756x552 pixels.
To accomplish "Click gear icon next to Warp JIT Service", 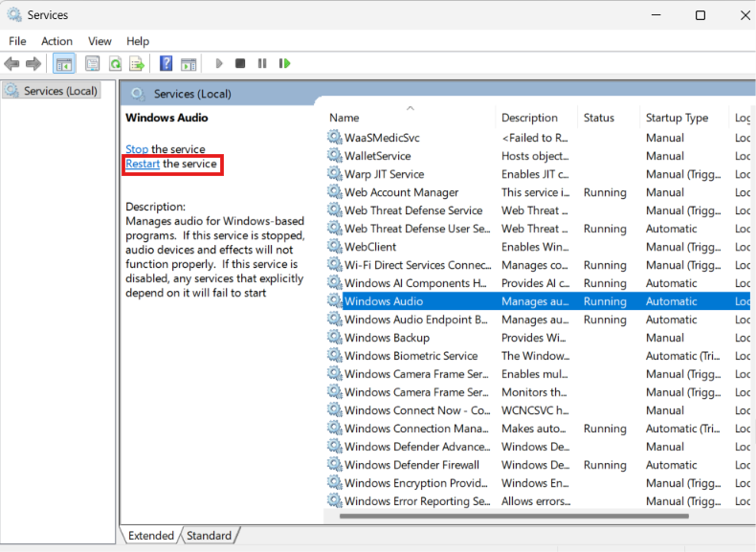I will 335,174.
